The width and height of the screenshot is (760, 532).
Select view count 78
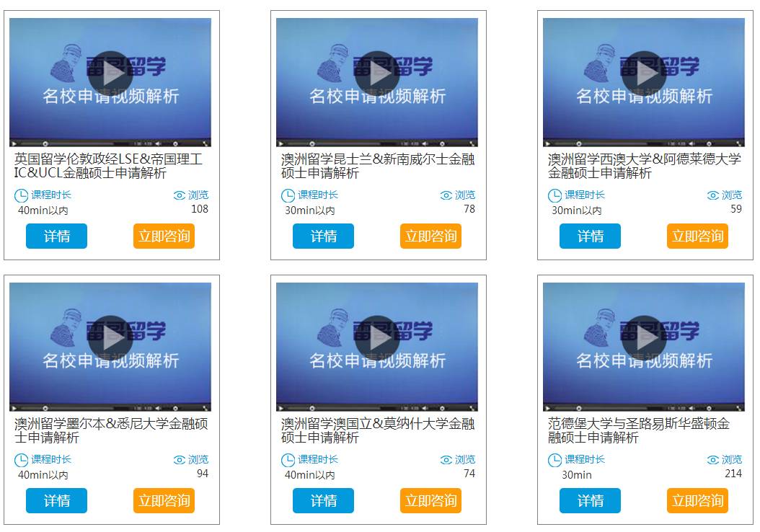(469, 209)
